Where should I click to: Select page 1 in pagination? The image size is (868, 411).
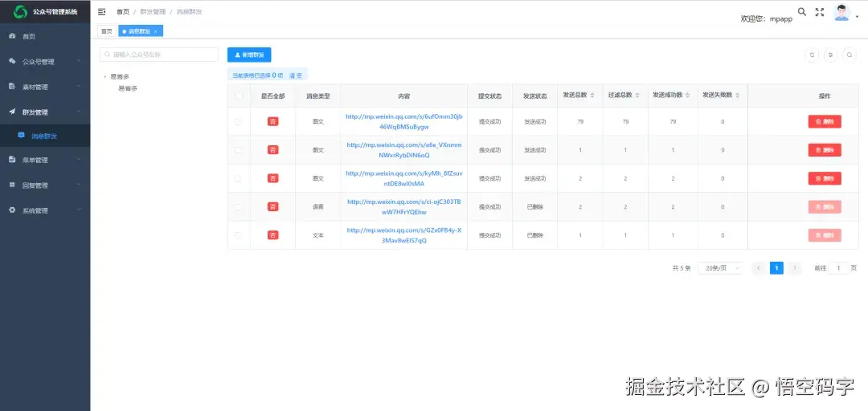coord(776,268)
